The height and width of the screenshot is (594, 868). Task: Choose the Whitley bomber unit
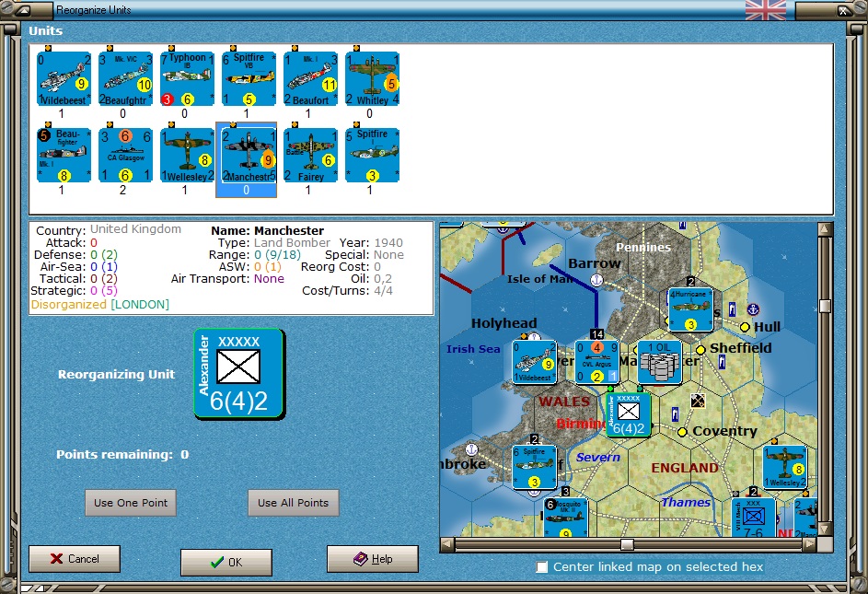click(x=372, y=78)
